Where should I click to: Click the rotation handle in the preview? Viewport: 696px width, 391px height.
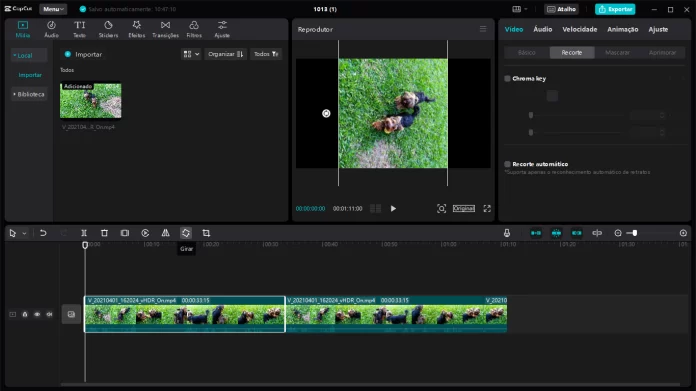326,114
